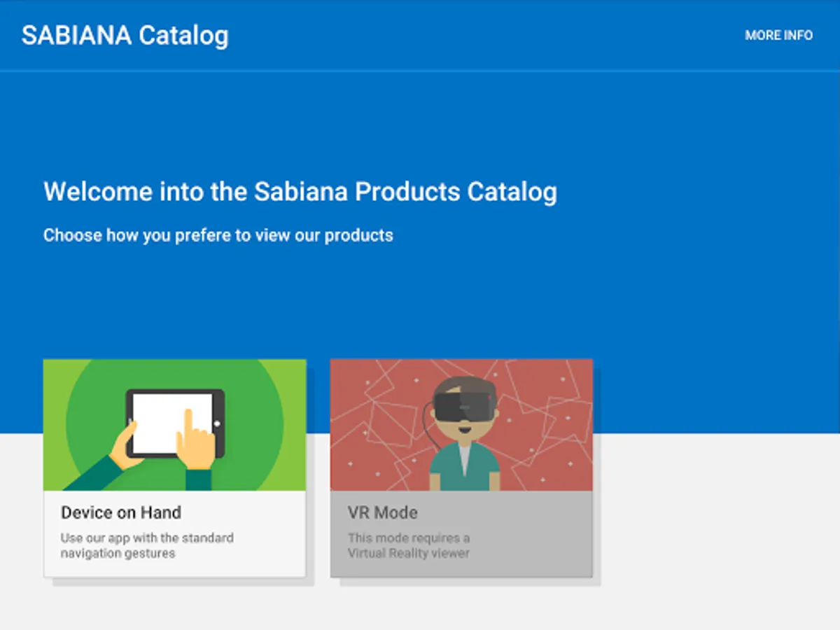Click the 'Choose how you prefere' subtitle
The image size is (840, 630).
pyautogui.click(x=218, y=235)
